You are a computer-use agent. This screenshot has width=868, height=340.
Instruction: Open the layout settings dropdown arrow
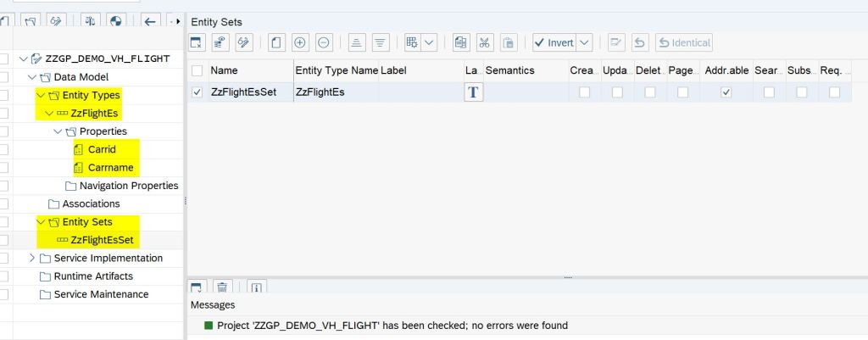(x=429, y=42)
